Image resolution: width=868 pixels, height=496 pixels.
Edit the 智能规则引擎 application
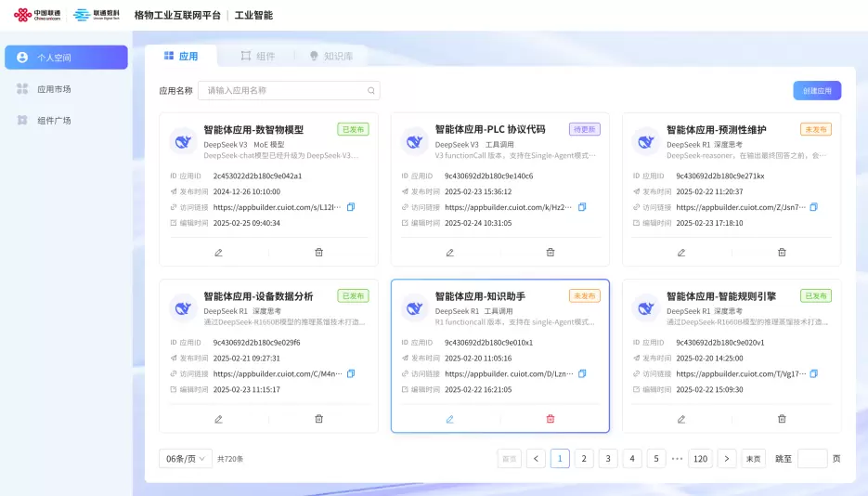[680, 419]
